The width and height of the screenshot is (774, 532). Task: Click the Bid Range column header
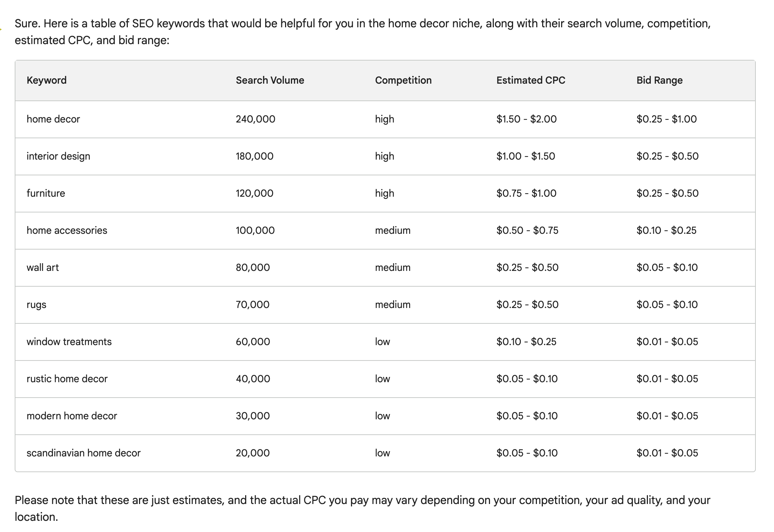(x=659, y=80)
